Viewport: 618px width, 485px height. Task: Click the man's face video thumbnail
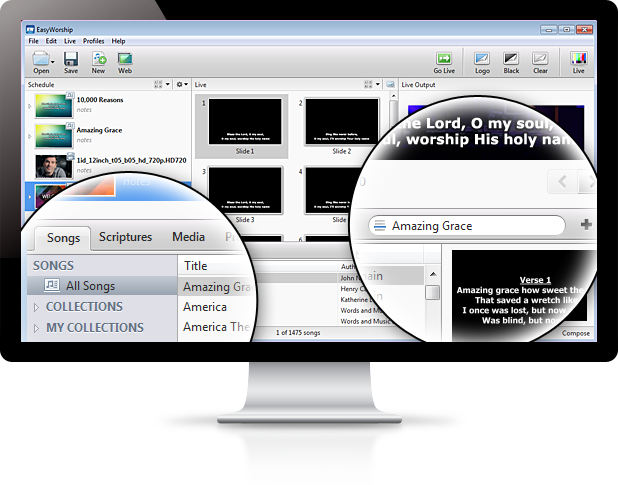54,166
